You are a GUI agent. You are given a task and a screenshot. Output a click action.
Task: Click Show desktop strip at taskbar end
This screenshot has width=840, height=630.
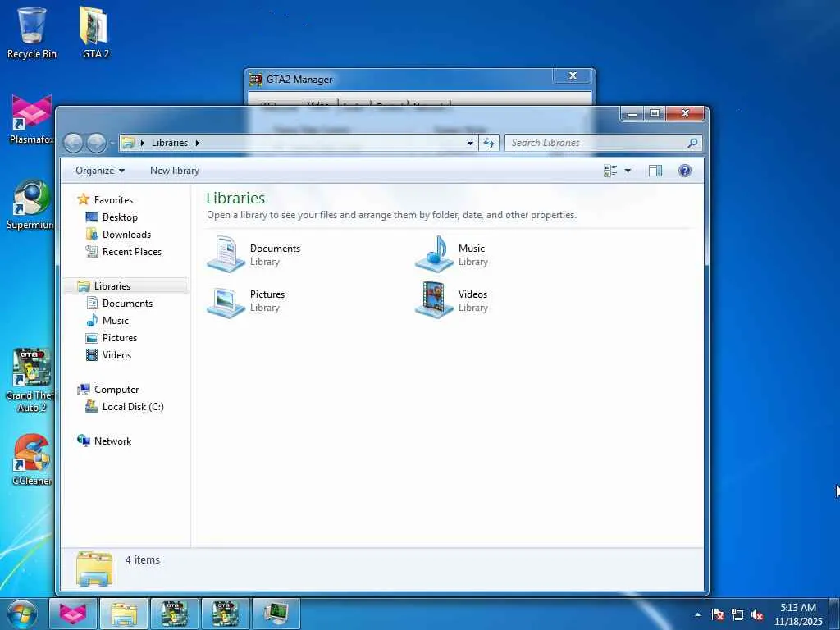tap(834, 614)
